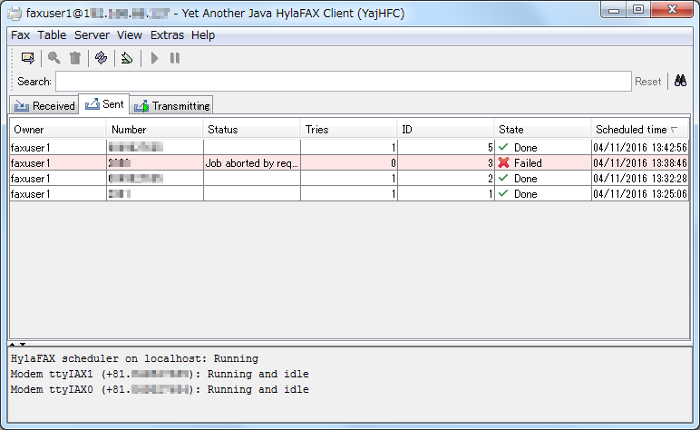
Task: Click the Received tab inbox icon
Action: click(21, 106)
